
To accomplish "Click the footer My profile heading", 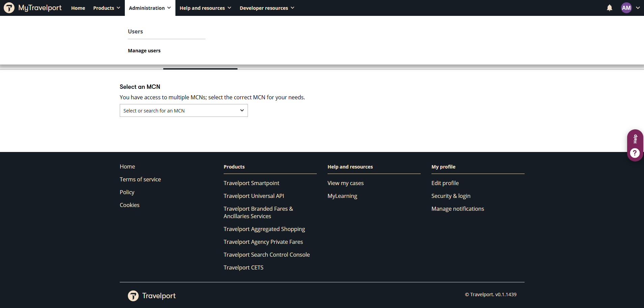I will click(x=443, y=167).
